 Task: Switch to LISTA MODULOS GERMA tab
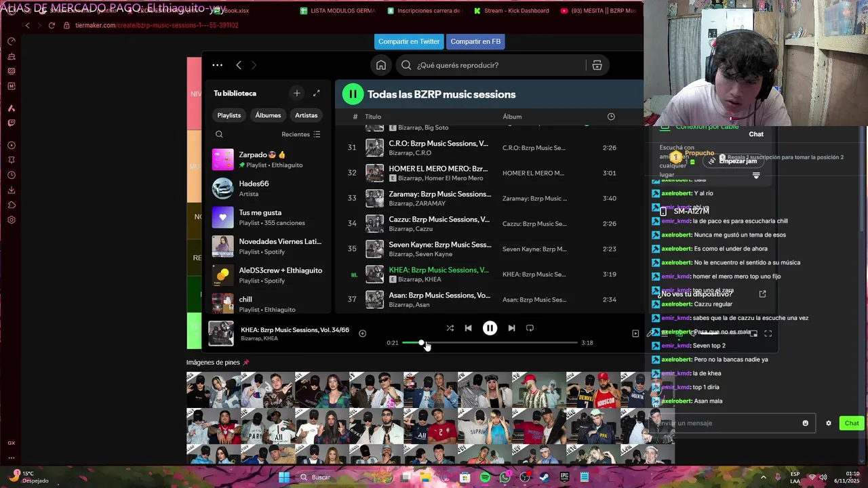click(x=337, y=11)
